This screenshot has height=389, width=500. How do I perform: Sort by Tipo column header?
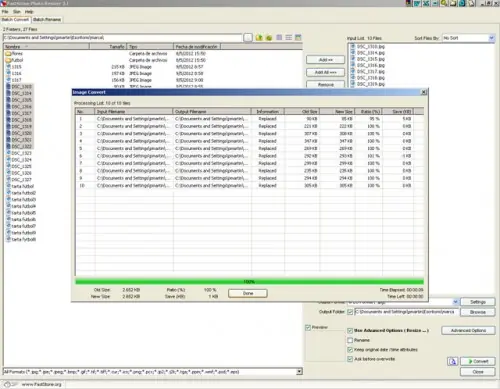[x=150, y=47]
